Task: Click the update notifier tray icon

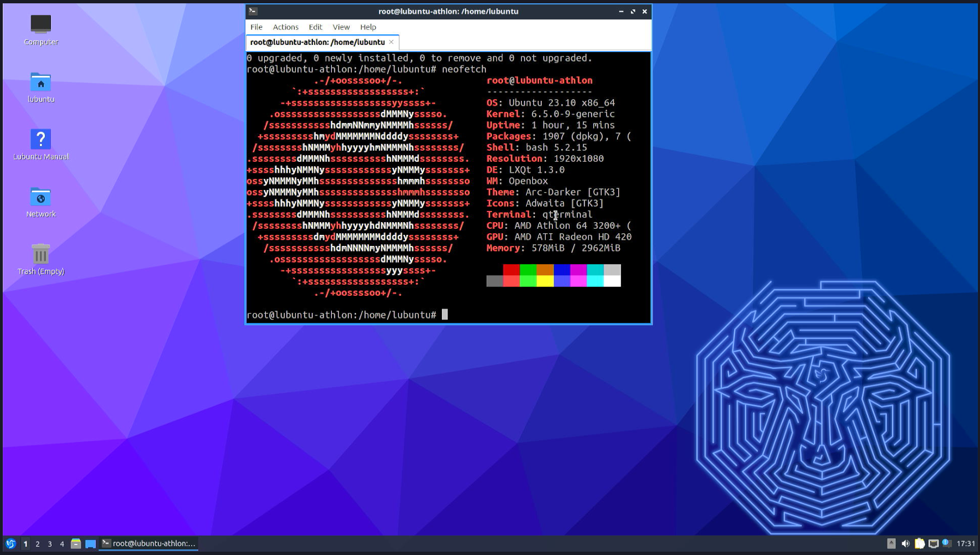Action: (x=947, y=543)
